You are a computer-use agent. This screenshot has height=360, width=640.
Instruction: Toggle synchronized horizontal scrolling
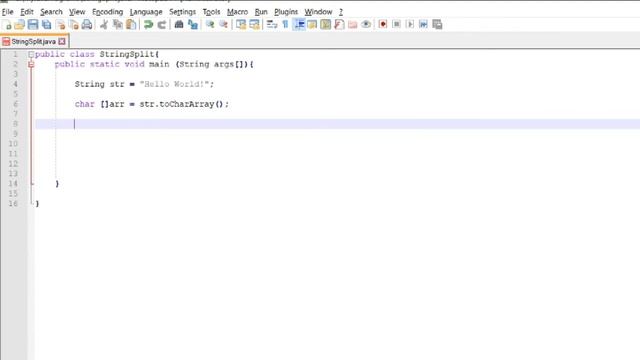254,24
